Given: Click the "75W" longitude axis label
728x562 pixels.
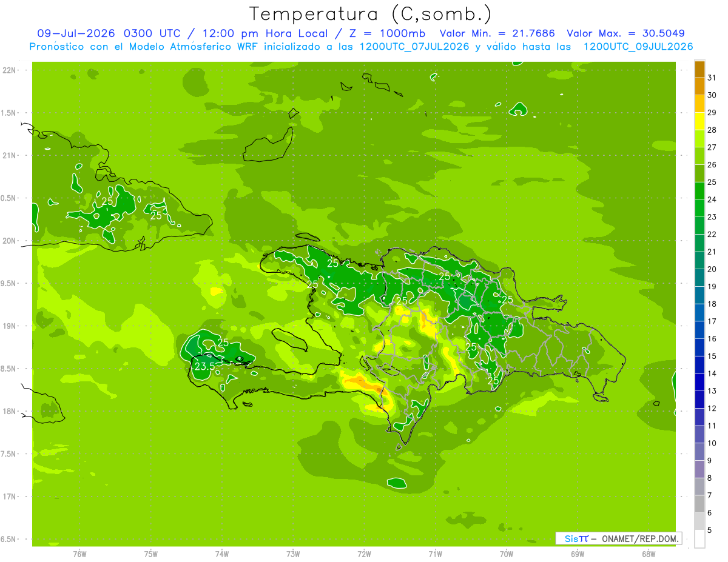Looking at the screenshot, I should click(x=151, y=554).
